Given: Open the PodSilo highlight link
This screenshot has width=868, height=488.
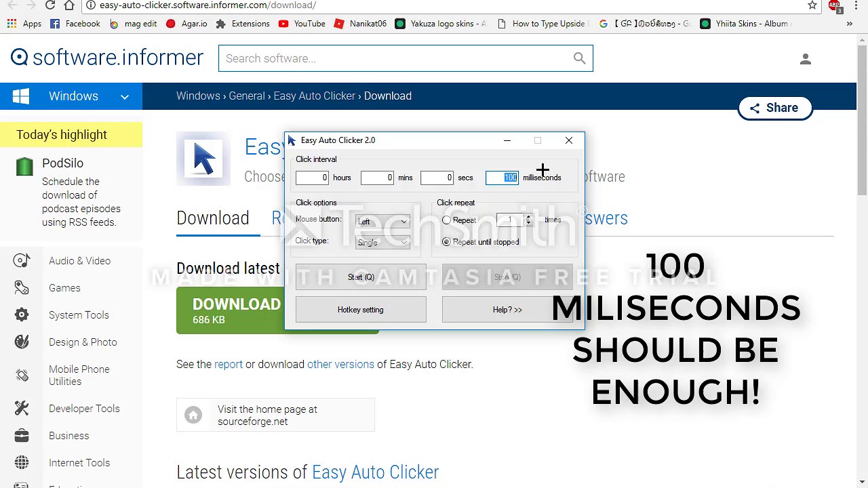Looking at the screenshot, I should [x=62, y=163].
